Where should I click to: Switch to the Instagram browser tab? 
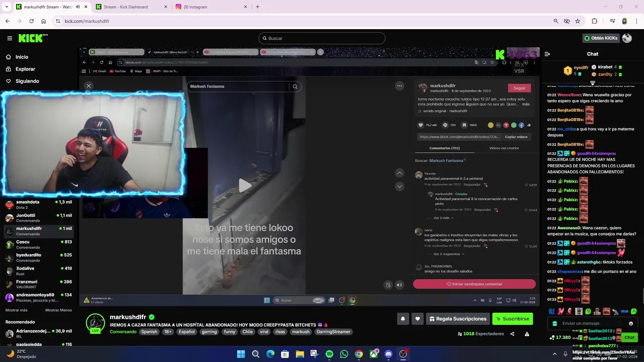pyautogui.click(x=211, y=7)
